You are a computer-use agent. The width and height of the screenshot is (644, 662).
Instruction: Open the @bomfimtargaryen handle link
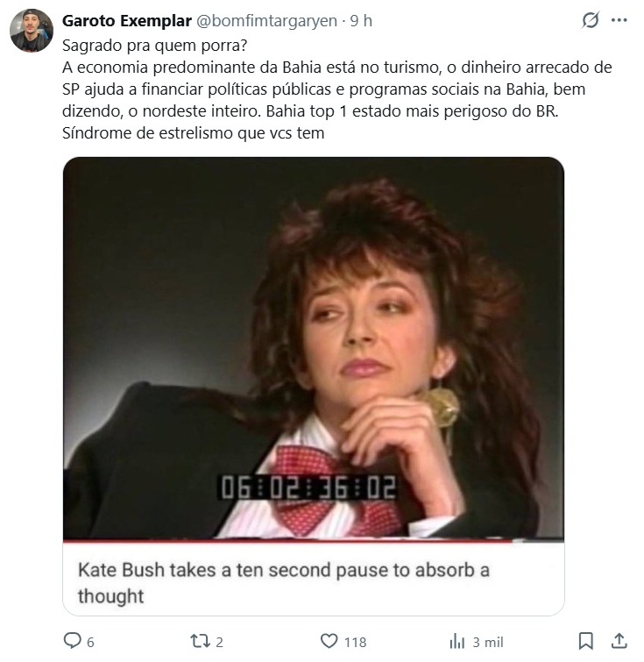click(266, 21)
